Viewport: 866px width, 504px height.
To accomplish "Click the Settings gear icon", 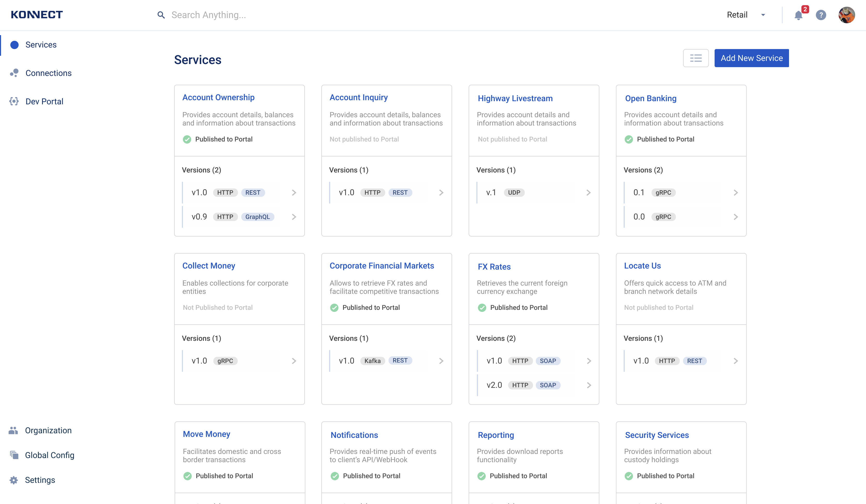I will (14, 480).
